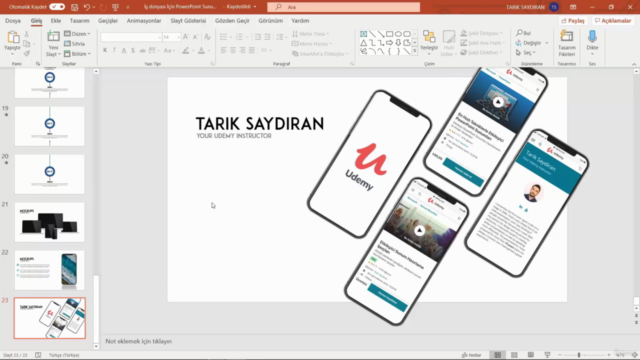Open the Animasyonlar tab

coord(144,20)
